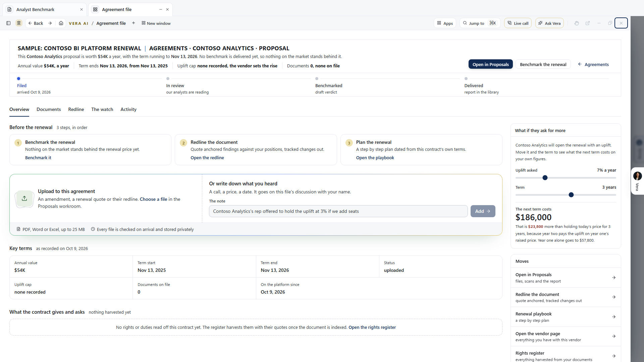Follow arrow beside Open in Proposals move
The width and height of the screenshot is (644, 362).
(614, 278)
